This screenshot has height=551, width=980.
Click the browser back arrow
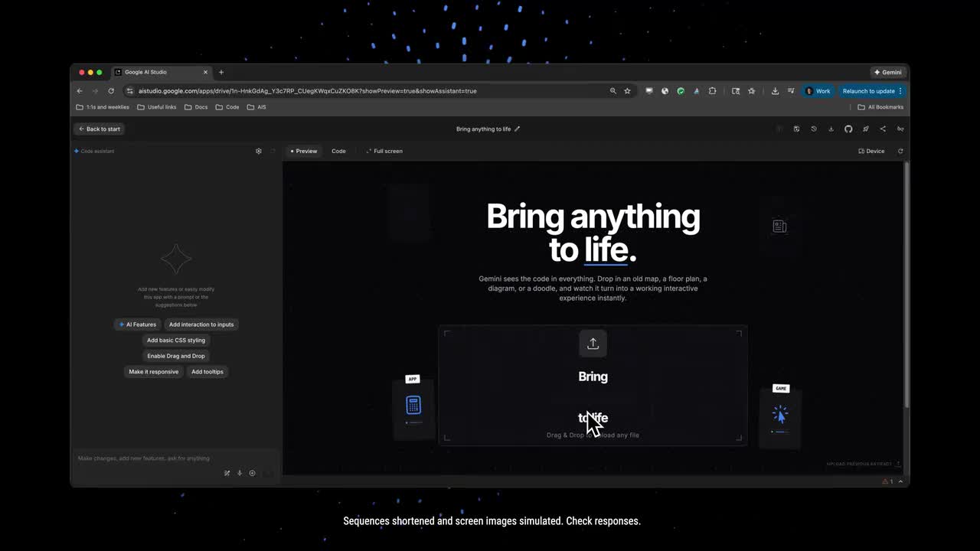coord(80,91)
